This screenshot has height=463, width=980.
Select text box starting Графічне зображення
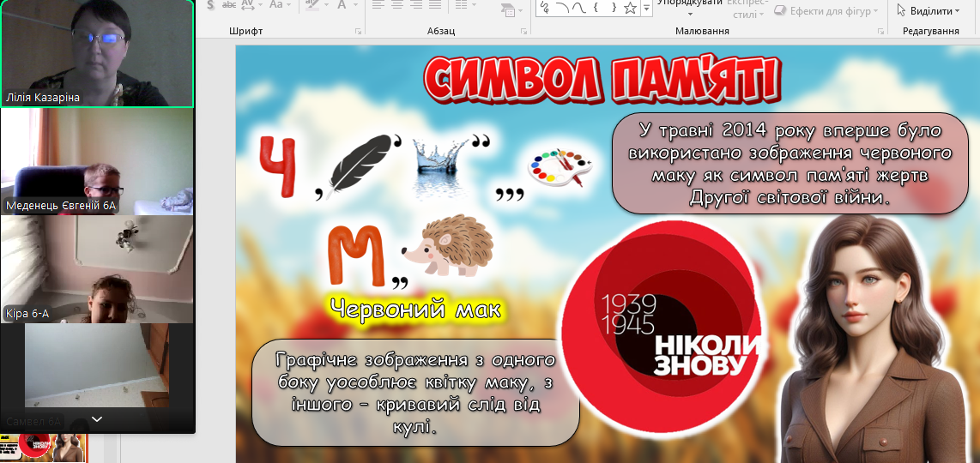click(x=415, y=393)
